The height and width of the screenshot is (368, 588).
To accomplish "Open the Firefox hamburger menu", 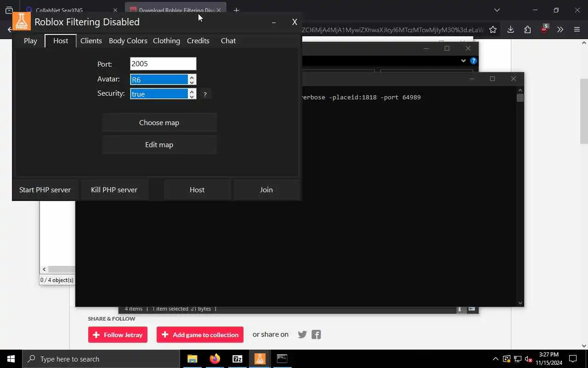I will pos(577,29).
